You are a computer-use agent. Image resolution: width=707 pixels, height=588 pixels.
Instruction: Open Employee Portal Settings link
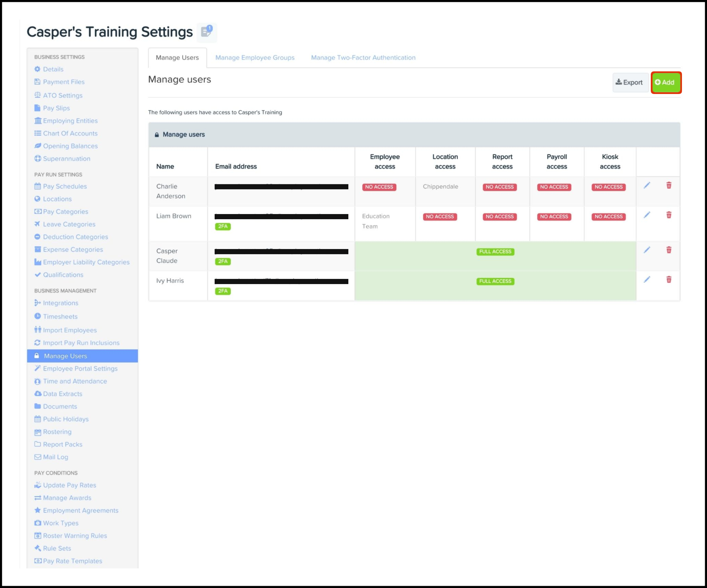click(80, 368)
